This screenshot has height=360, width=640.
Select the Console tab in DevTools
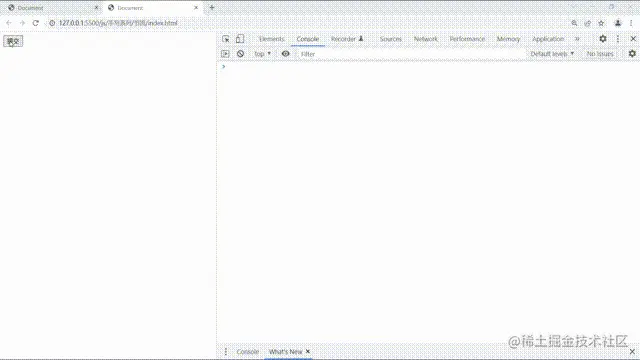[x=308, y=39]
